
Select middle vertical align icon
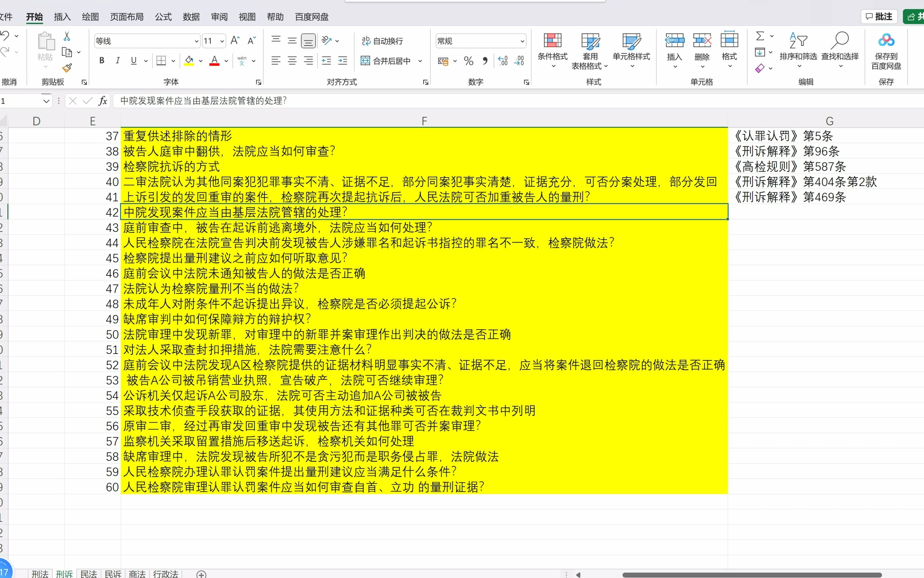coord(292,40)
